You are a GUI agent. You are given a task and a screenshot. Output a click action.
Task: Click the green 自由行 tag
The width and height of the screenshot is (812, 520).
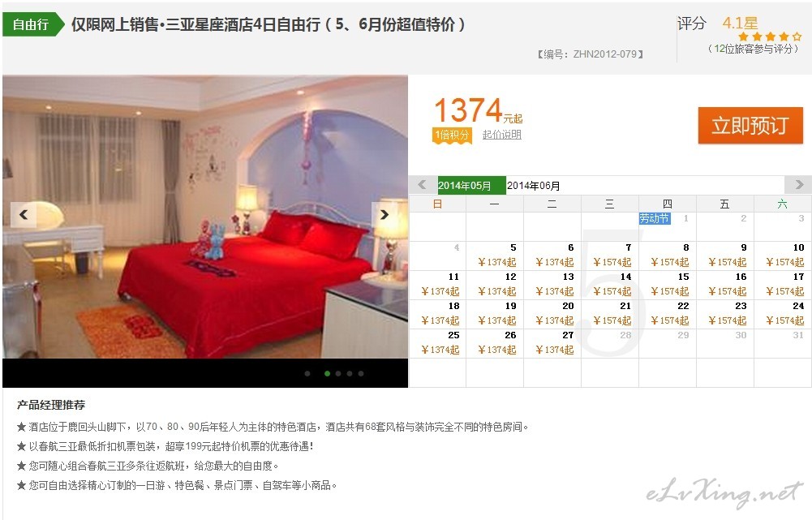coord(33,24)
